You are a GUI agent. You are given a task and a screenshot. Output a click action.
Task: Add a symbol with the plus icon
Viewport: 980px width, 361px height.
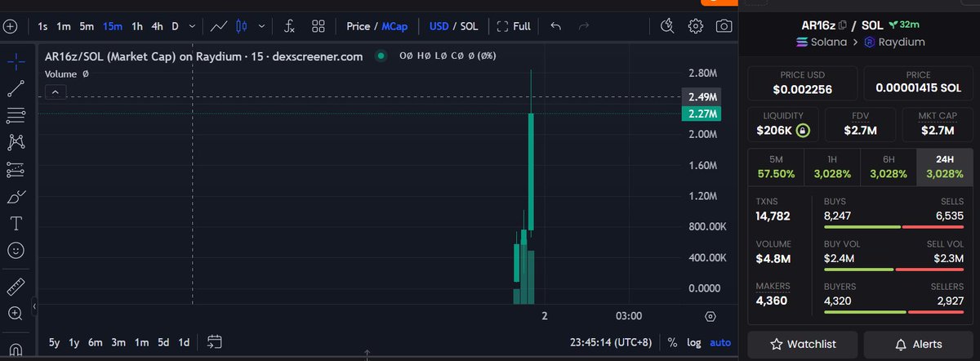(x=10, y=26)
